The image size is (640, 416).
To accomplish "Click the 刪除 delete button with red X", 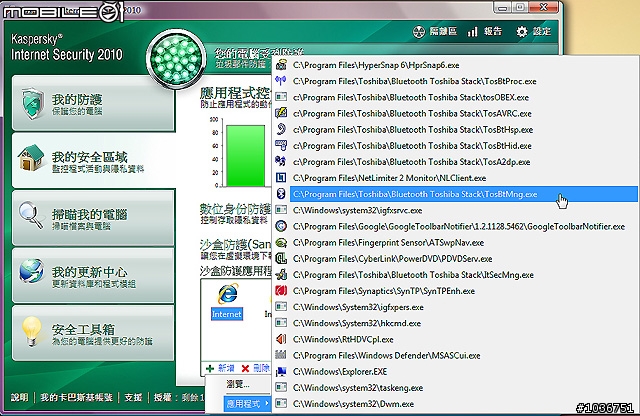I will 256,368.
